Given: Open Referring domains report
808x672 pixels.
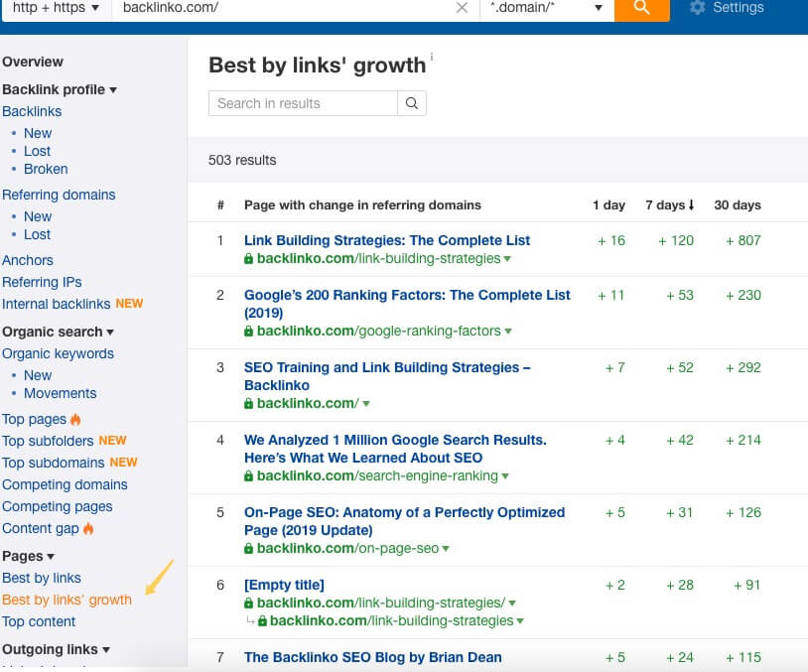Looking at the screenshot, I should point(59,195).
